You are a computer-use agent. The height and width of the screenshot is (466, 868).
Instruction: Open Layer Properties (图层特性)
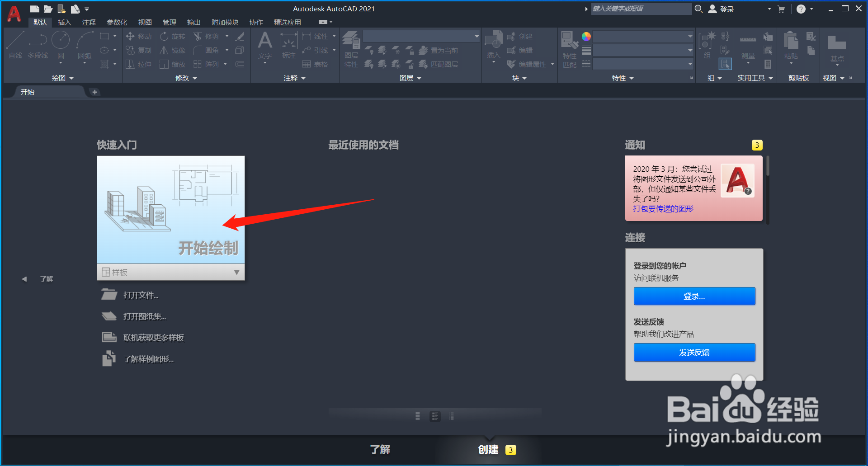(351, 49)
